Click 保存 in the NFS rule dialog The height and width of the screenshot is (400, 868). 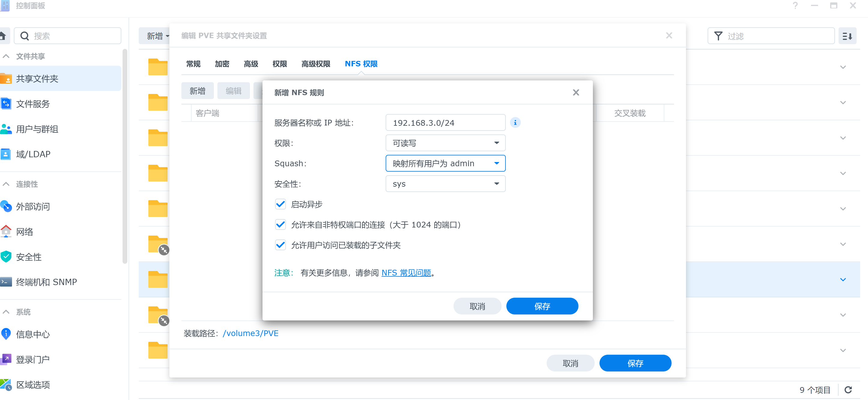tap(542, 306)
